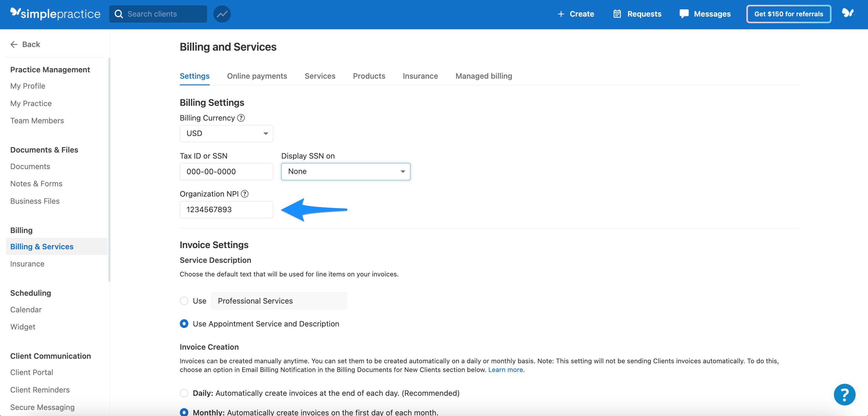
Task: Open Messages chat icon
Action: click(685, 14)
